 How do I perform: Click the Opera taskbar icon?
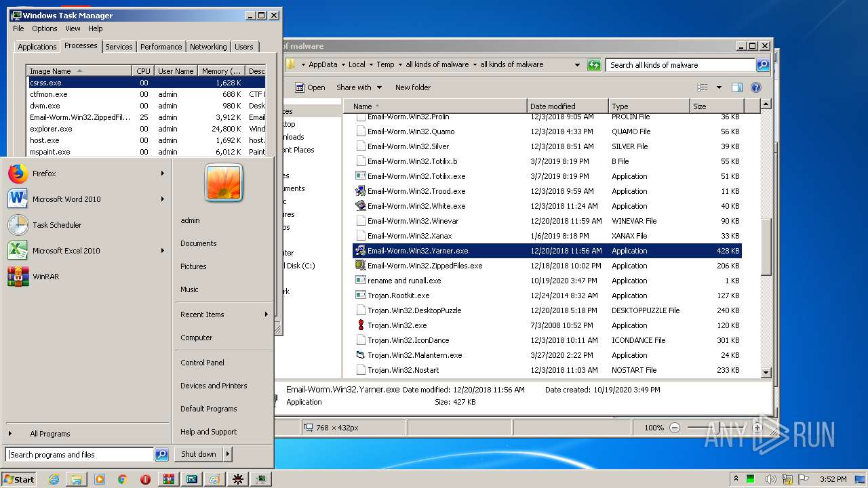click(146, 479)
